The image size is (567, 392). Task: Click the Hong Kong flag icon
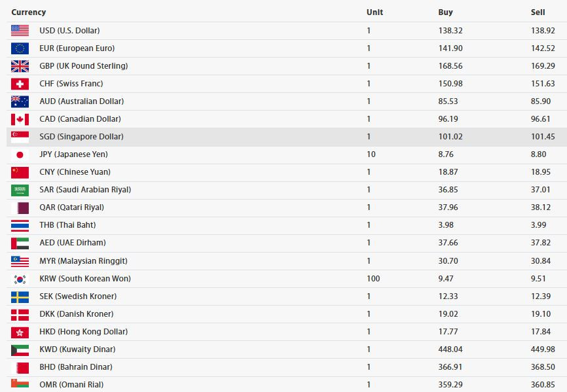[x=20, y=332]
